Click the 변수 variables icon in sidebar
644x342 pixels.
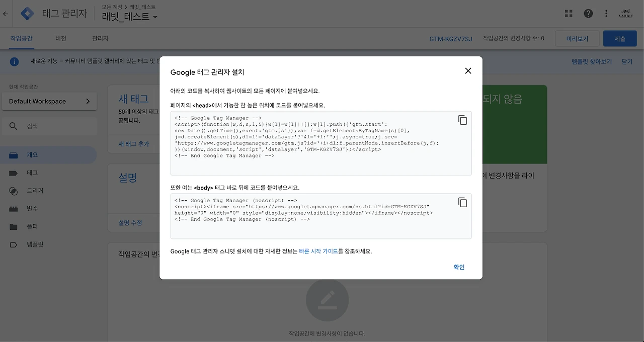[14, 209]
